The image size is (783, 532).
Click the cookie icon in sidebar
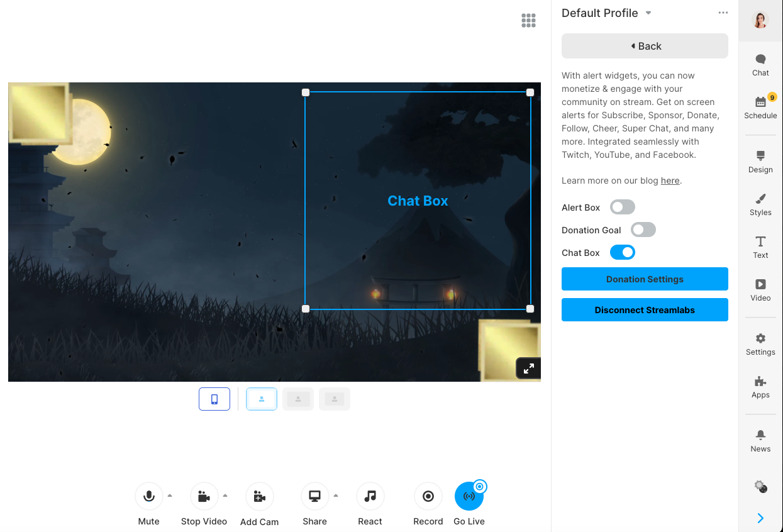click(x=760, y=487)
